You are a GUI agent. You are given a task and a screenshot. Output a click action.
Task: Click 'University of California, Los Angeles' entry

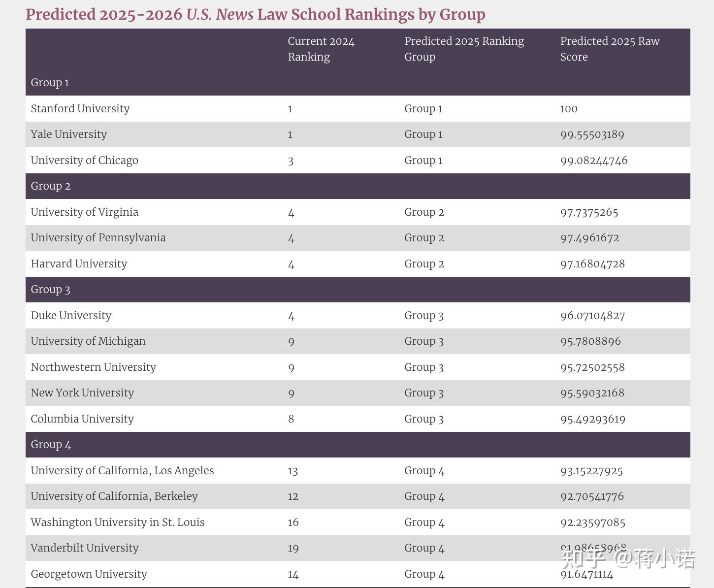click(122, 470)
